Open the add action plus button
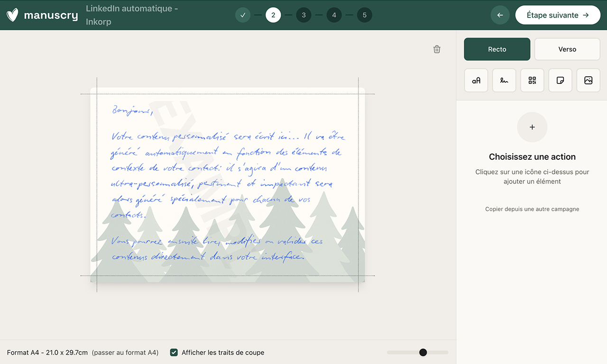Viewport: 607px width, 364px height. click(532, 127)
